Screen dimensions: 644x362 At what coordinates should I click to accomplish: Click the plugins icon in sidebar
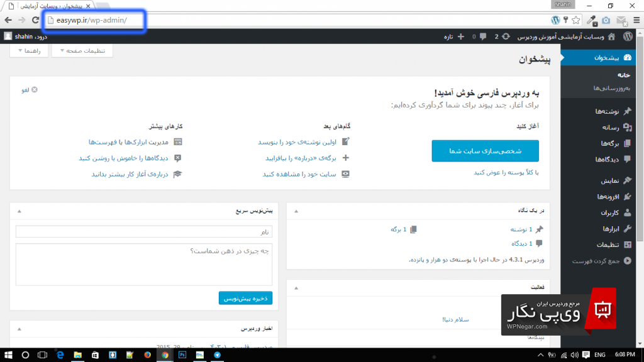(627, 197)
